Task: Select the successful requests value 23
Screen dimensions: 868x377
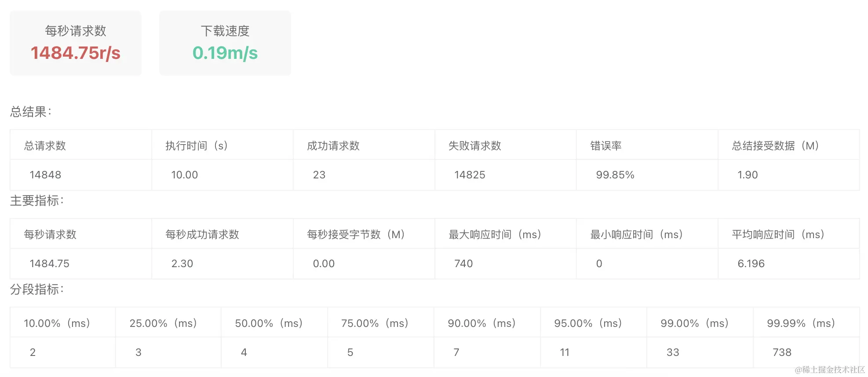Action: (319, 175)
